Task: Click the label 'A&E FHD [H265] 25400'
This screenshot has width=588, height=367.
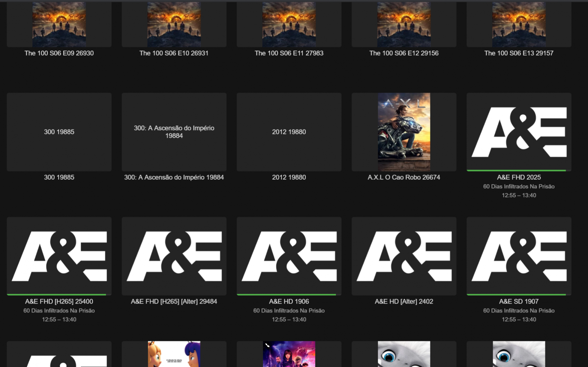Action: [59, 302]
